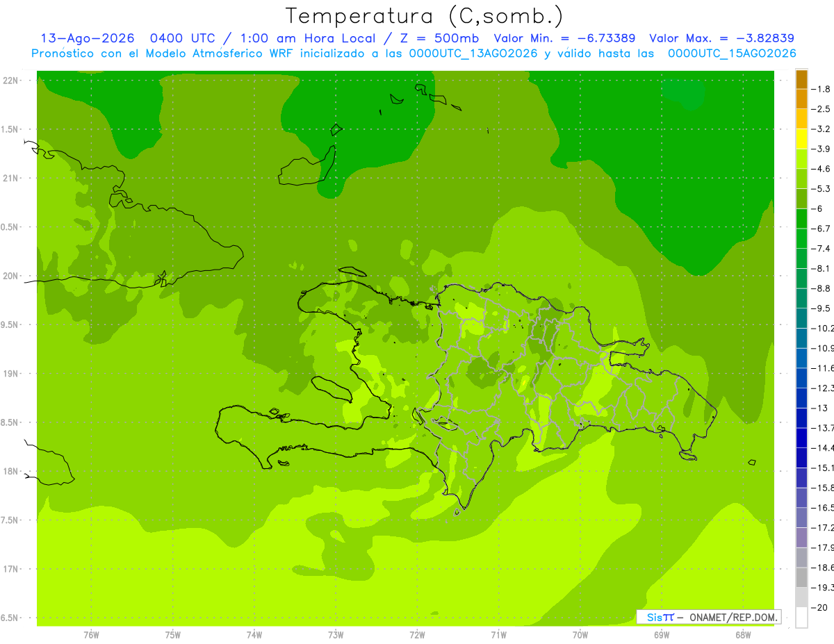
Task: Select the "13-Ago-2026" date text
Action: [88, 38]
